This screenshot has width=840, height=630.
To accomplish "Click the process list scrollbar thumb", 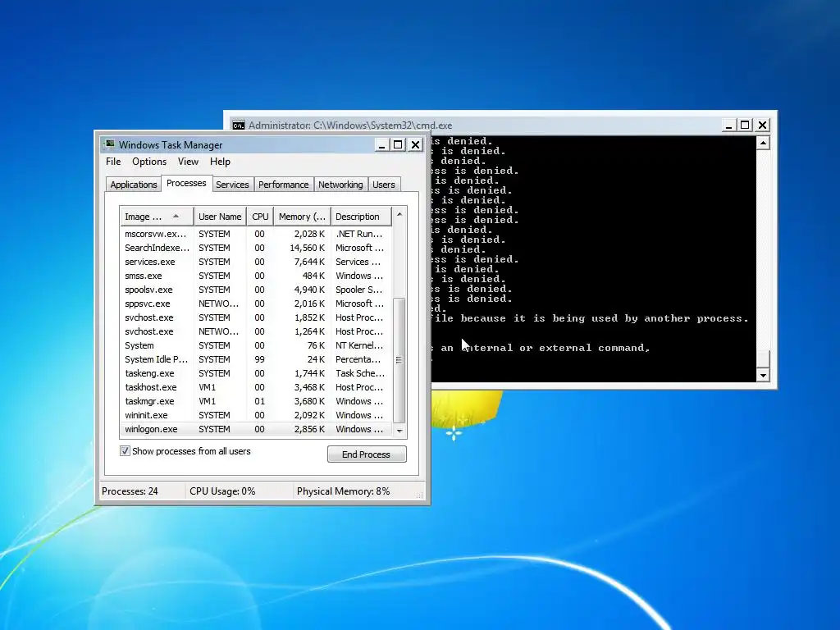I will (399, 360).
